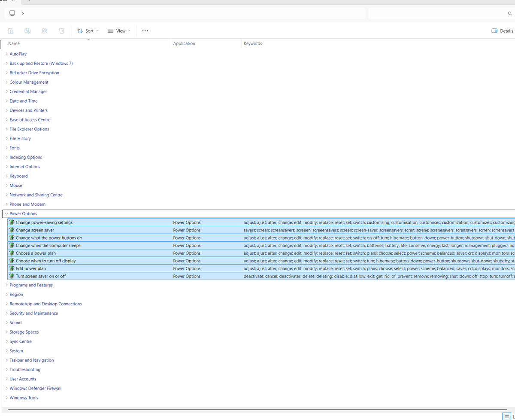Select the Sound group
The image size is (515, 420).
click(15, 323)
